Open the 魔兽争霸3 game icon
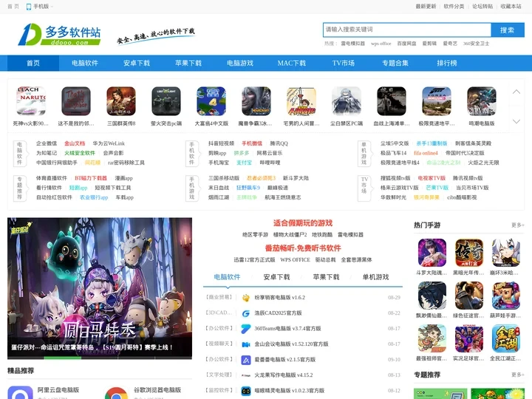The image size is (532, 399). tap(256, 101)
